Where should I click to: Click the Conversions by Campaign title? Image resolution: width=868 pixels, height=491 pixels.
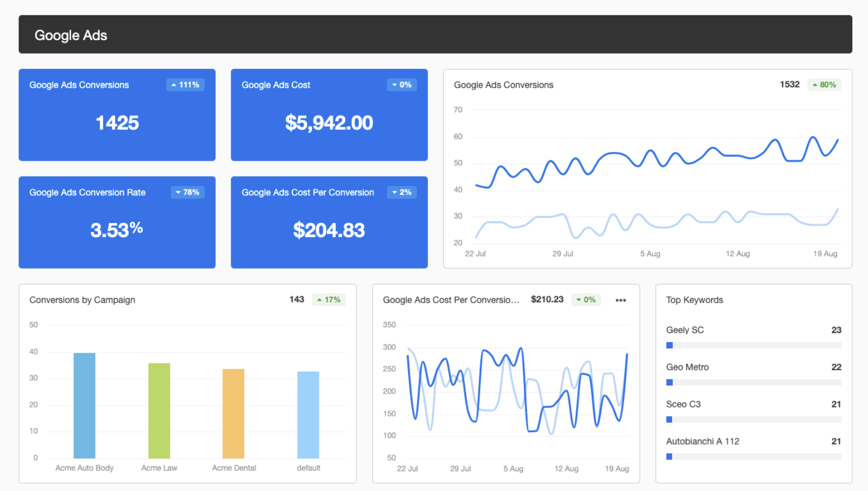(82, 300)
